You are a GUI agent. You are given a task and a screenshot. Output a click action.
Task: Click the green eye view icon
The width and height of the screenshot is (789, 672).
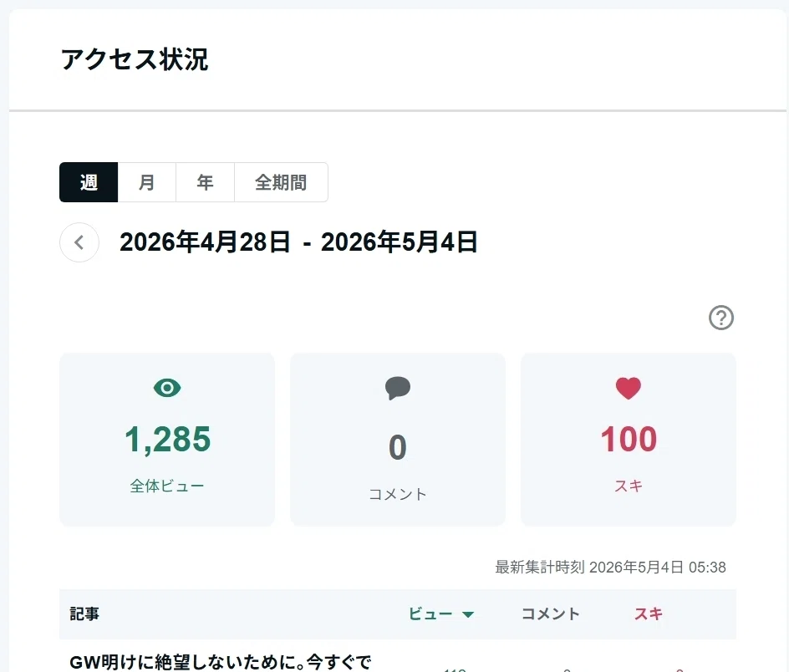pyautogui.click(x=167, y=388)
